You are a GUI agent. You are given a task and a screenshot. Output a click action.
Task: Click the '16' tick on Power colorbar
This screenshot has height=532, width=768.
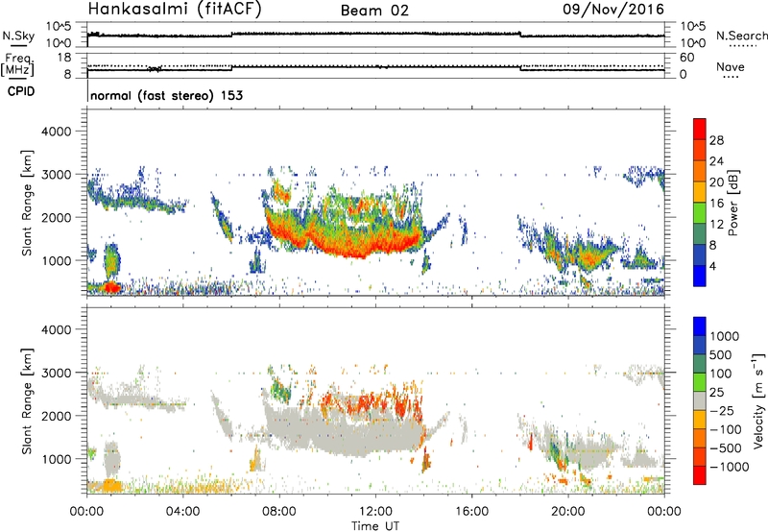(716, 204)
